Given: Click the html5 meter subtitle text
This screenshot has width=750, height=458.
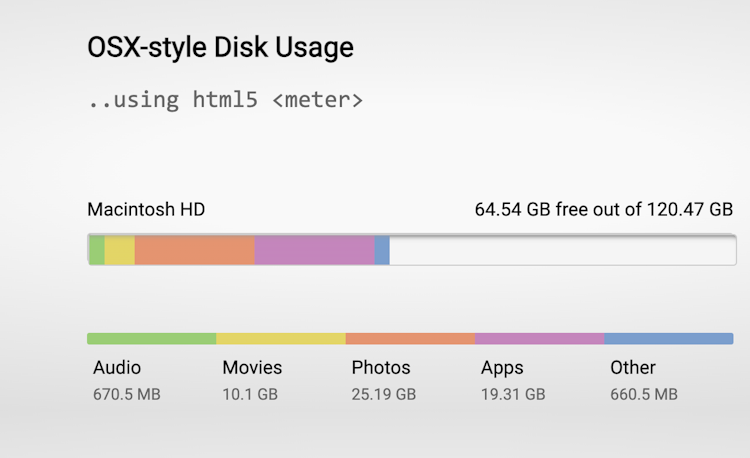Looking at the screenshot, I should 226,100.
